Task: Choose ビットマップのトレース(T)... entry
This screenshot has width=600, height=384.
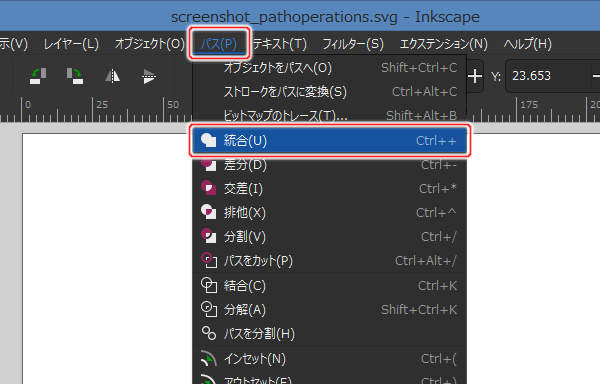Action: coord(329,115)
